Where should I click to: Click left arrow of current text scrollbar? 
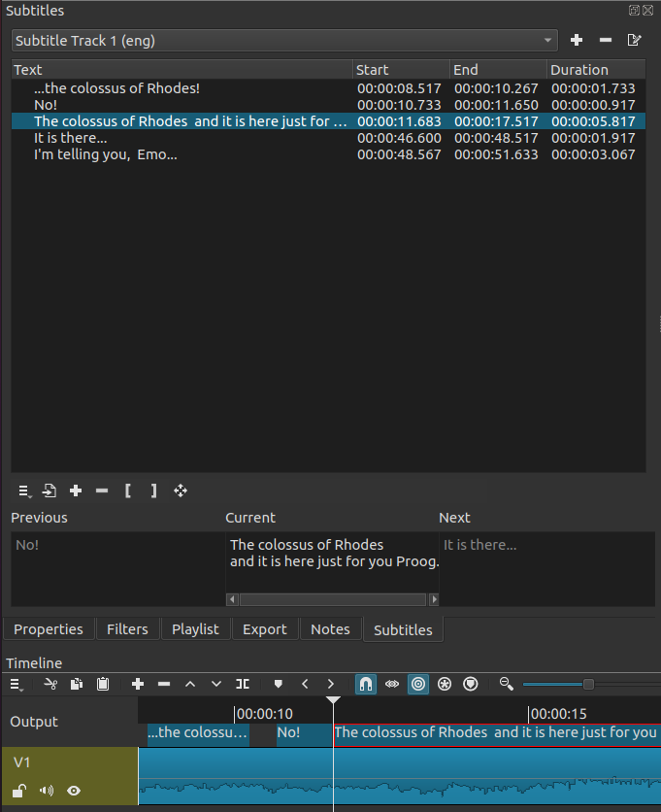232,599
